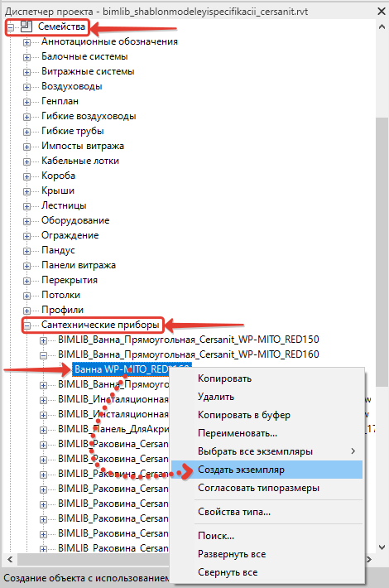Select the Потолки tree item
389x588 pixels.
60,295
